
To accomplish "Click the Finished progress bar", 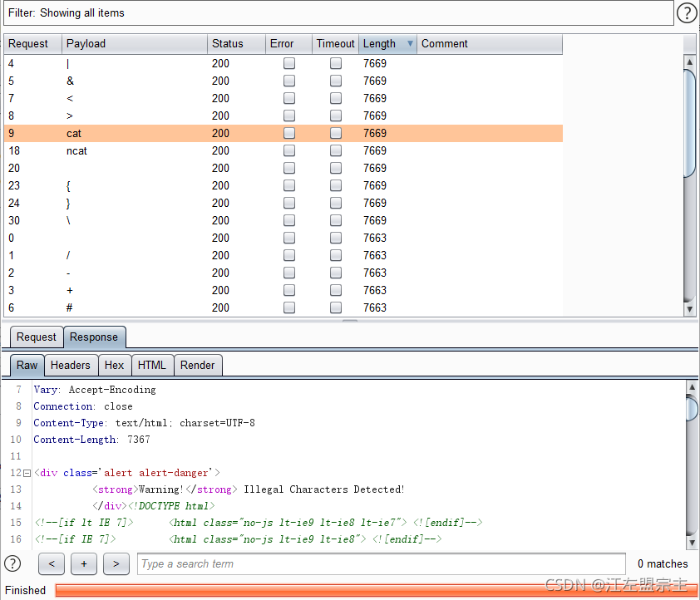I will coord(376,590).
